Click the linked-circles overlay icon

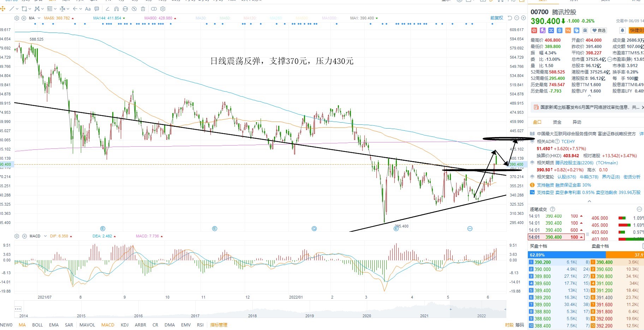tap(154, 9)
